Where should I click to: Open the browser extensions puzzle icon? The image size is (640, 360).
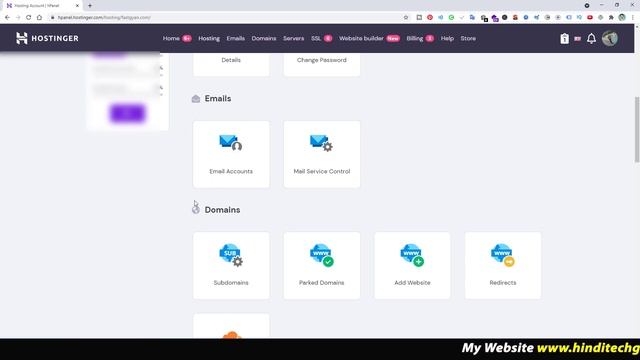click(x=611, y=18)
